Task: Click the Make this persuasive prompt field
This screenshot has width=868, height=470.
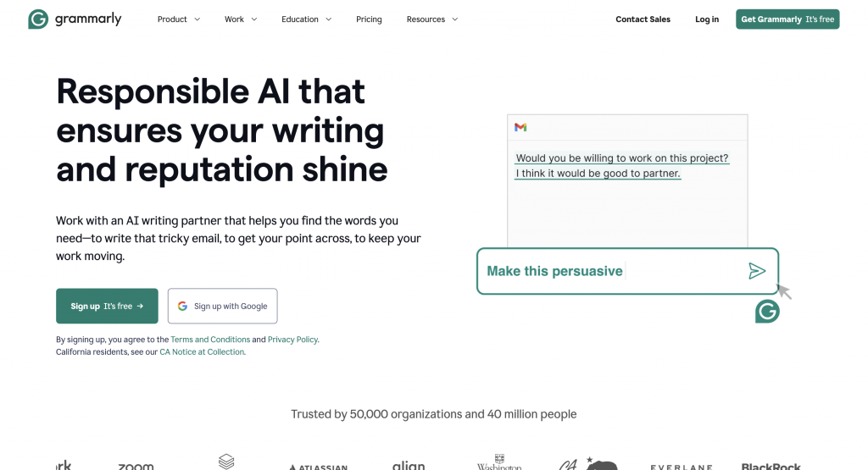Action: tap(627, 271)
